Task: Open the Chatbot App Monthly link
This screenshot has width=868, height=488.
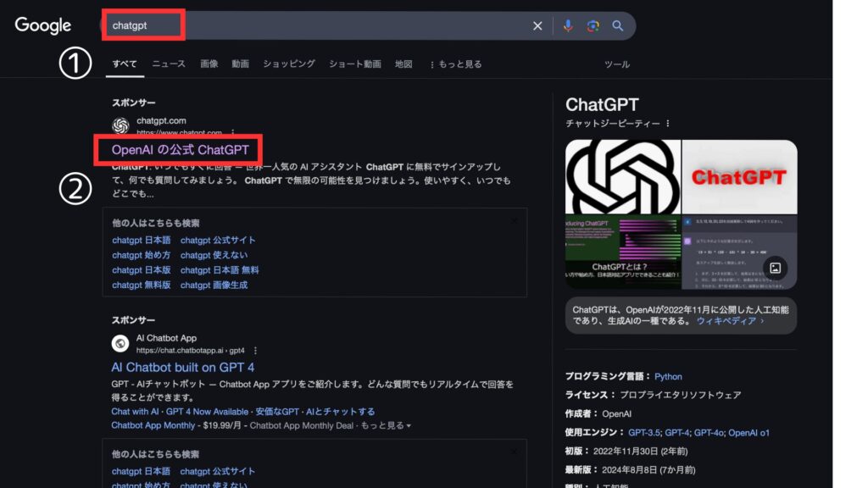Action: 153,425
